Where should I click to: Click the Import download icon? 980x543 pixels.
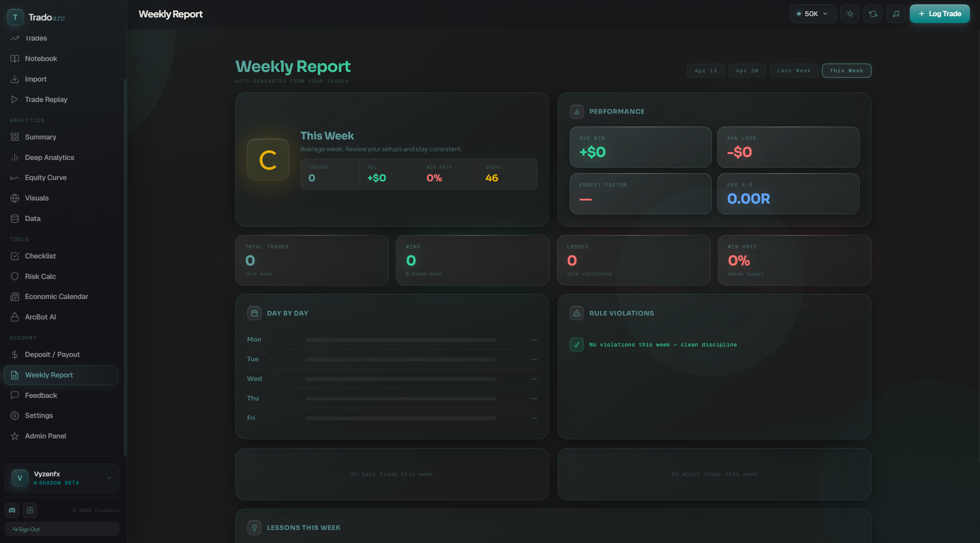click(x=15, y=79)
